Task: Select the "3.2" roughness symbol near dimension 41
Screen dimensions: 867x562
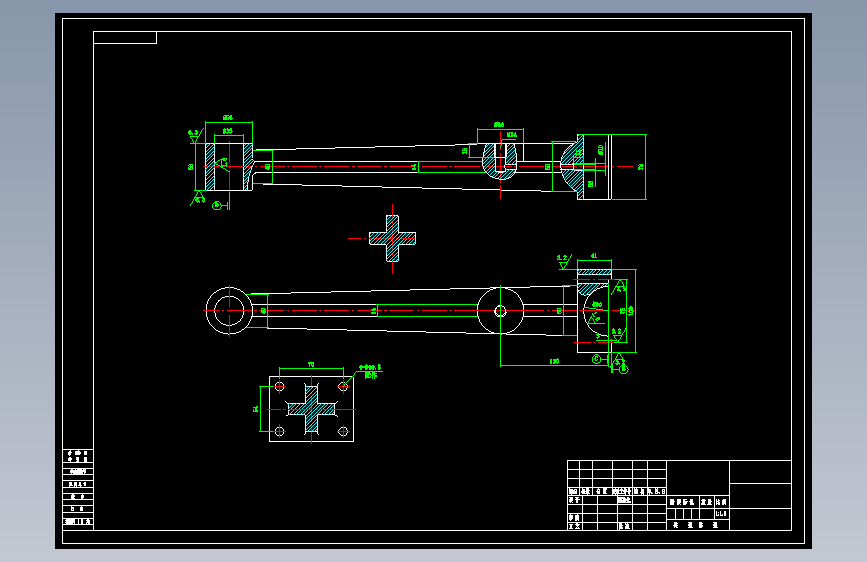Action: pyautogui.click(x=563, y=262)
